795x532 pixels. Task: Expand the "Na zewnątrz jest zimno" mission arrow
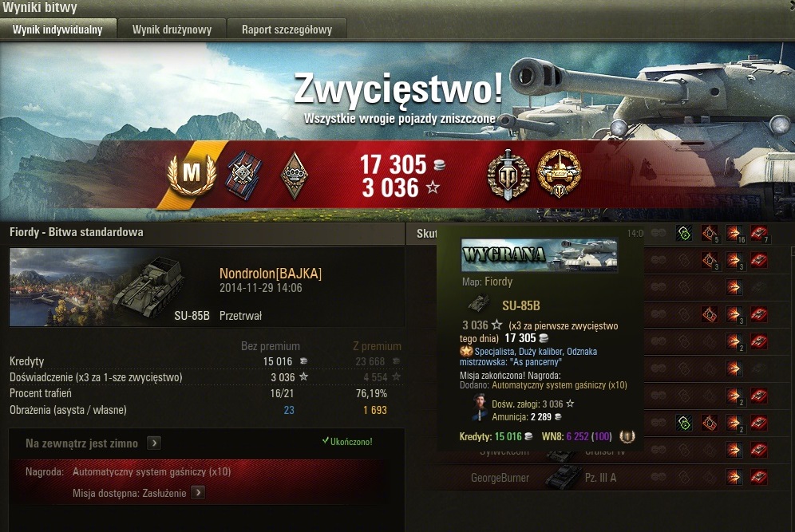click(x=154, y=443)
